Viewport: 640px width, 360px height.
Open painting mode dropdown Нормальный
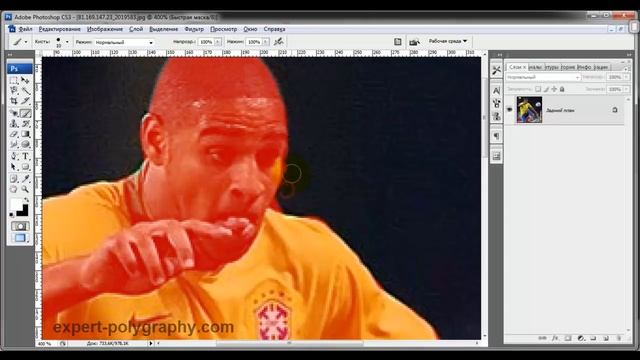pos(124,42)
